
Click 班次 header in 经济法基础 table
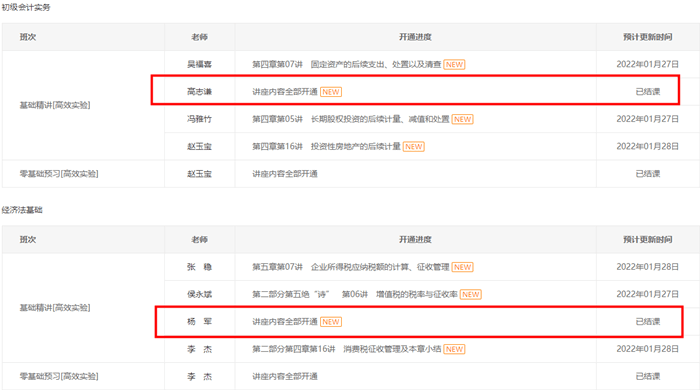tap(28, 240)
